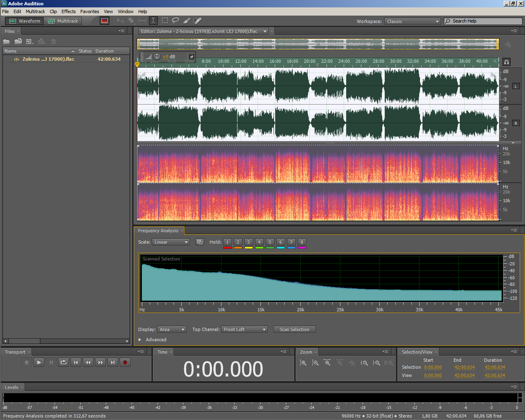Toggle the Spectral Frequency Display button
This screenshot has height=420, width=525.
(x=104, y=21)
